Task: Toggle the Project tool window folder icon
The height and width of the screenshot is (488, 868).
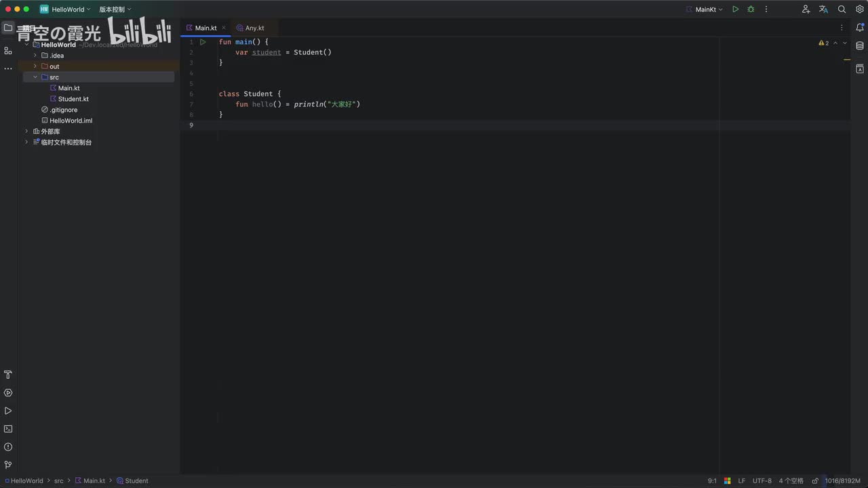Action: click(x=8, y=28)
